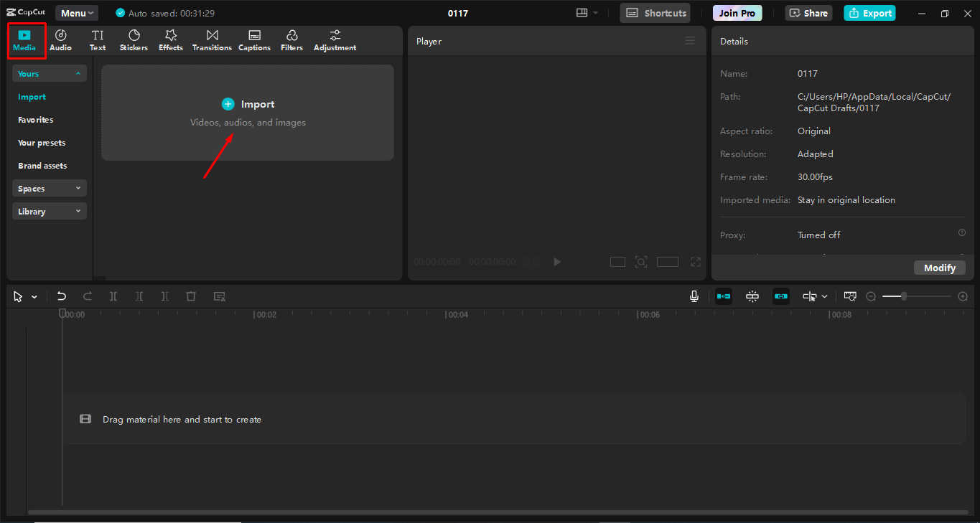Open the Effects panel
The width and height of the screenshot is (980, 523).
click(x=170, y=39)
